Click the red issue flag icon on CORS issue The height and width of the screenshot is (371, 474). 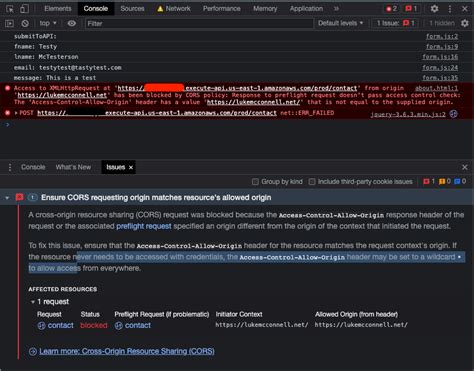pyautogui.click(x=19, y=197)
